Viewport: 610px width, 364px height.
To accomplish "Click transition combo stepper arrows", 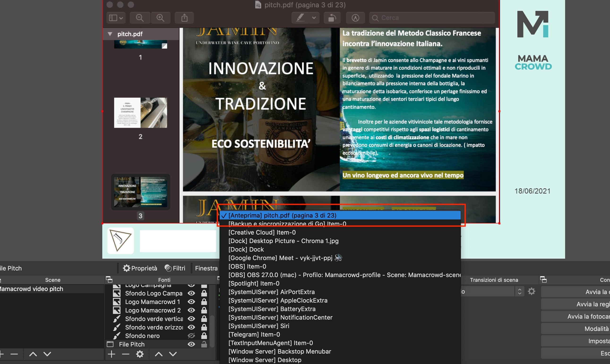I will 520,291.
